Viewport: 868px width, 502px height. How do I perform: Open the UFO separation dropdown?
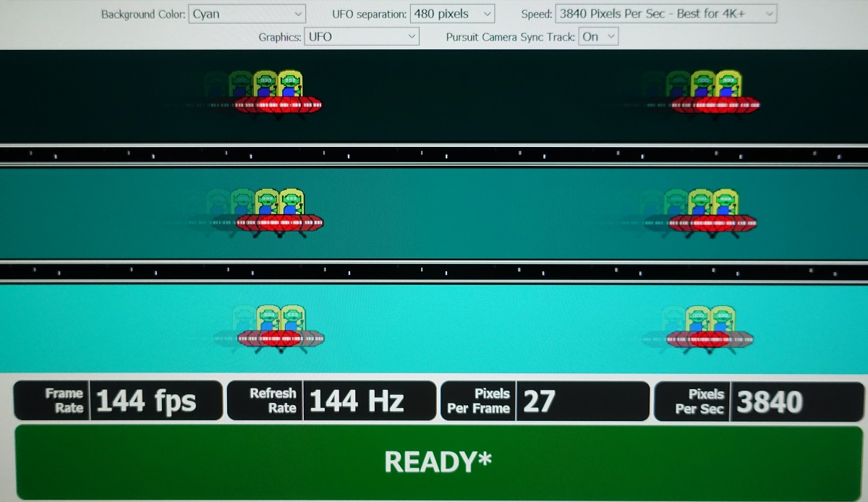click(x=452, y=14)
